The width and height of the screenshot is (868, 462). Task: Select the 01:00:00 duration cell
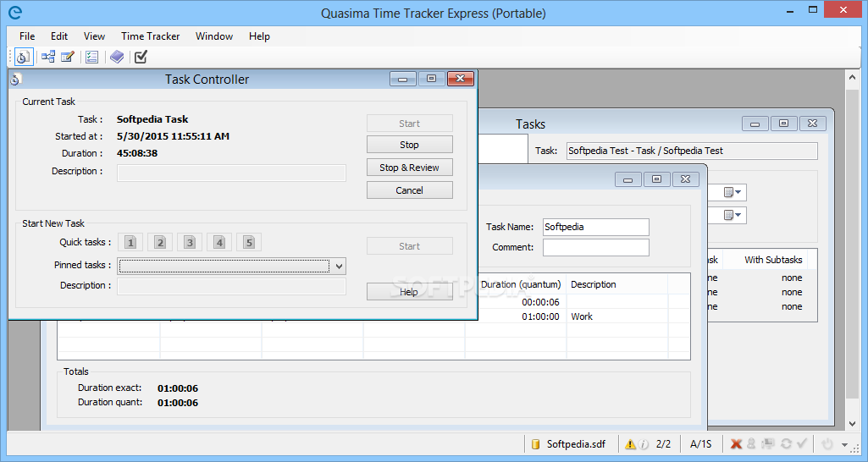(x=540, y=316)
